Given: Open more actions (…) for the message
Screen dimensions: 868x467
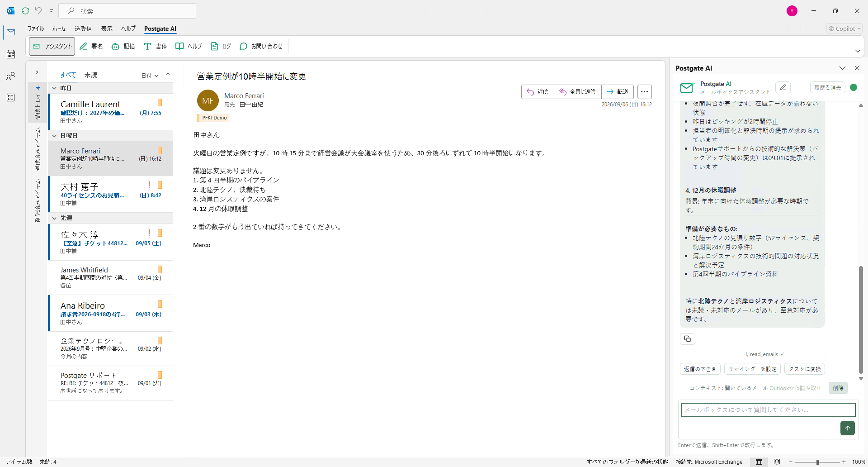Looking at the screenshot, I should tap(645, 92).
